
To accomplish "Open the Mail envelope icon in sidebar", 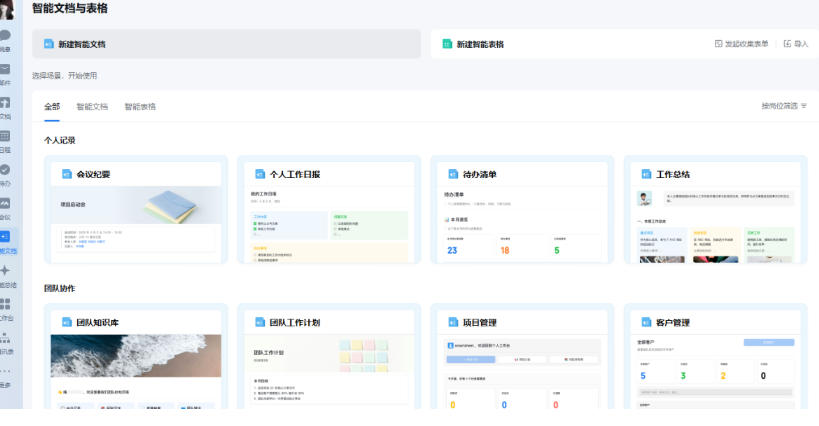I will point(5,69).
